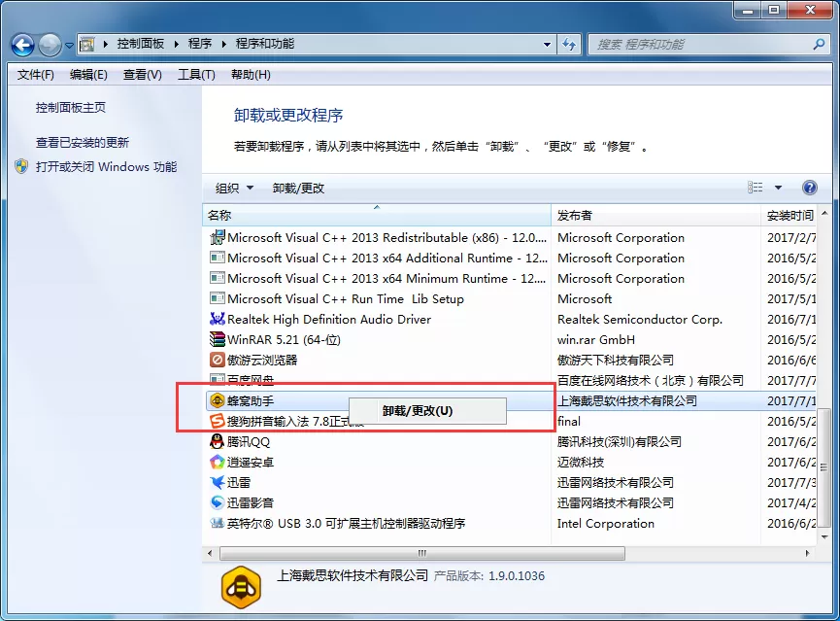Viewport: 840px width, 621px height.
Task: Click 卸载/更改 toolbar button
Action: point(298,189)
